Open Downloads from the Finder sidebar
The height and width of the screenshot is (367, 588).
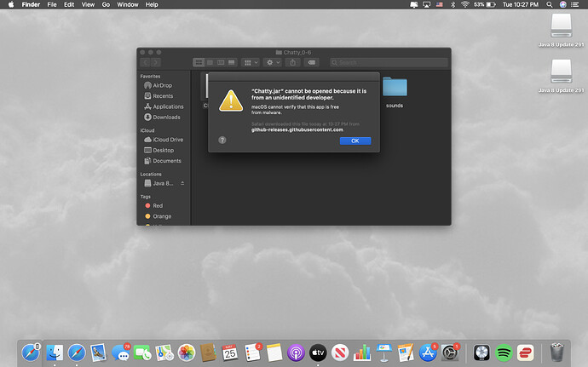click(x=166, y=118)
